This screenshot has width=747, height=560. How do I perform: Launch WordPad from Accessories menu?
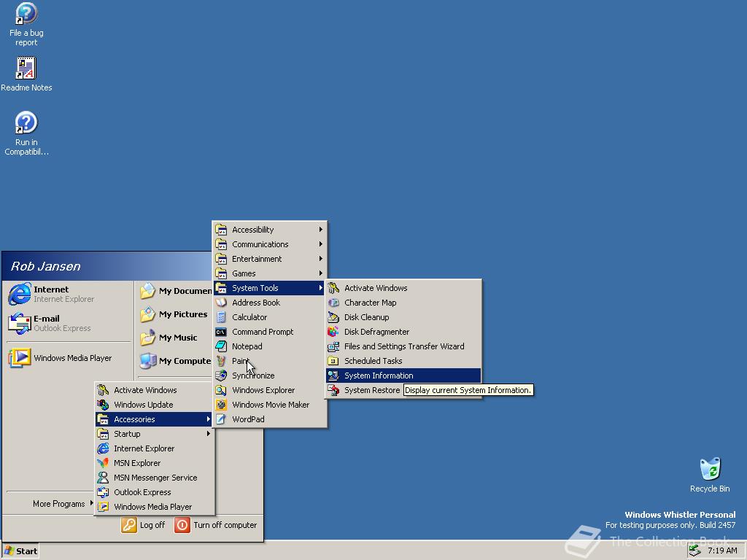tap(268, 419)
